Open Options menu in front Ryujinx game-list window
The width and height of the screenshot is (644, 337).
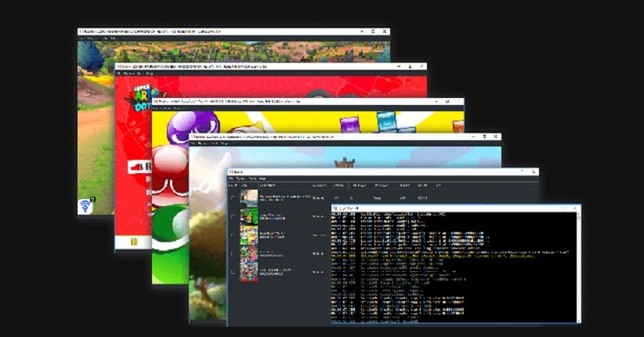pyautogui.click(x=241, y=179)
